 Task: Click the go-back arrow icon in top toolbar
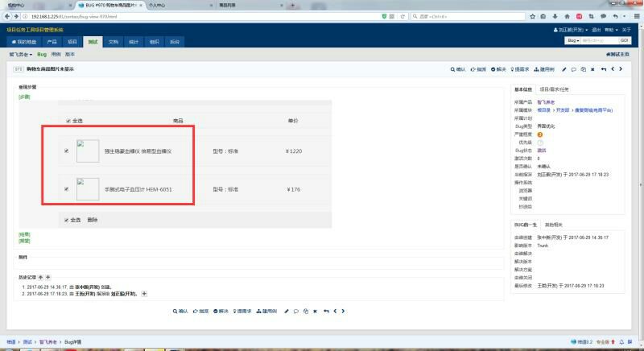[x=603, y=70]
